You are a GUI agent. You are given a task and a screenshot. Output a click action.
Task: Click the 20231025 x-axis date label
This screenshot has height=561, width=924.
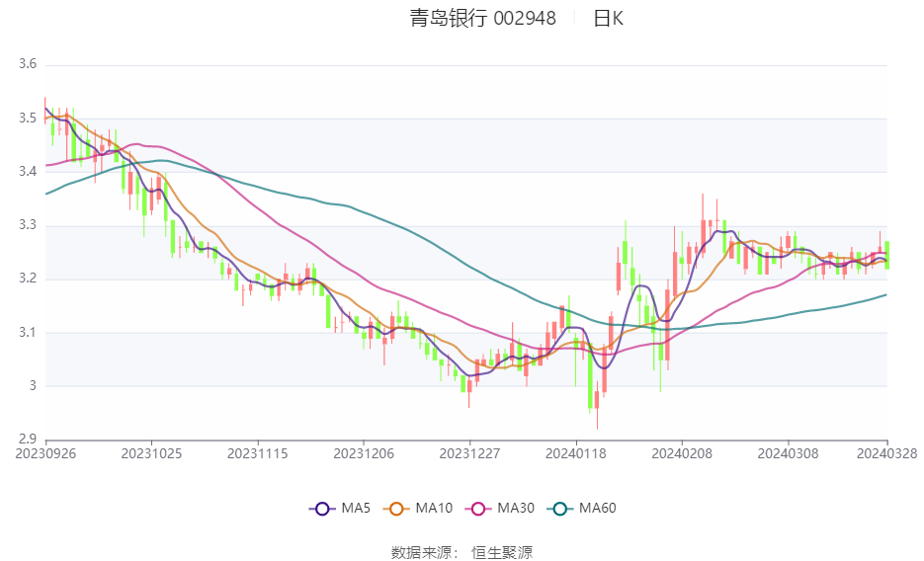pyautogui.click(x=151, y=454)
